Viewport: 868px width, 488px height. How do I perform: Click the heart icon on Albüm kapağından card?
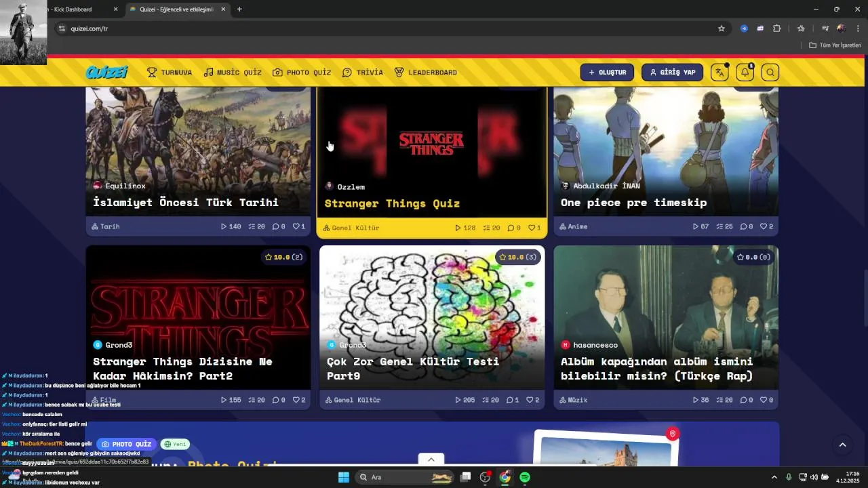pyautogui.click(x=763, y=400)
